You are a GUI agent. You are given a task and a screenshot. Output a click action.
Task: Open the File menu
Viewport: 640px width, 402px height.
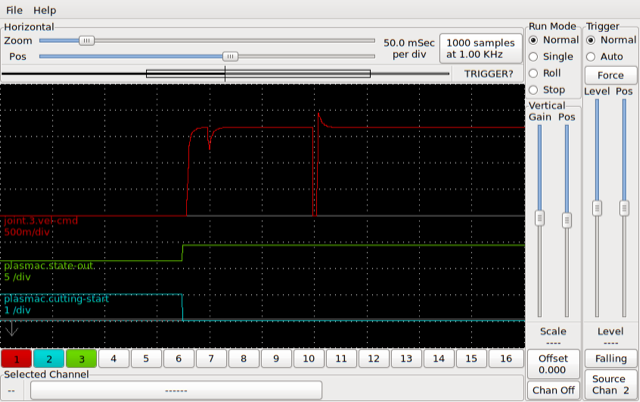(x=14, y=9)
